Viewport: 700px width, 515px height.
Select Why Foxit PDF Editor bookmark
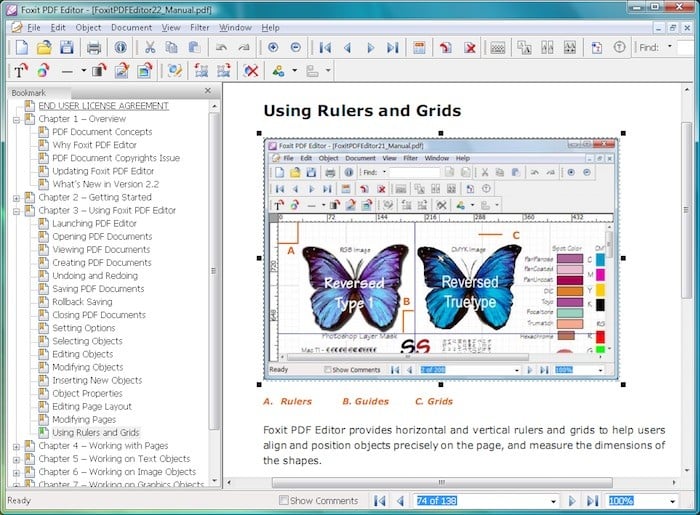click(94, 145)
